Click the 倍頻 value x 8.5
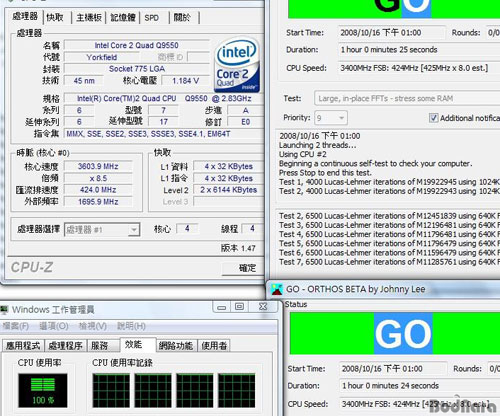Image resolution: width=500 pixels, height=416 pixels. pyautogui.click(x=98, y=178)
